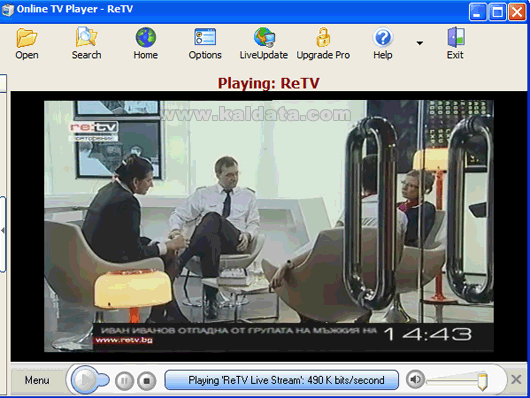530x398 pixels.
Task: Mute audio using the speaker icon
Action: 415,379
